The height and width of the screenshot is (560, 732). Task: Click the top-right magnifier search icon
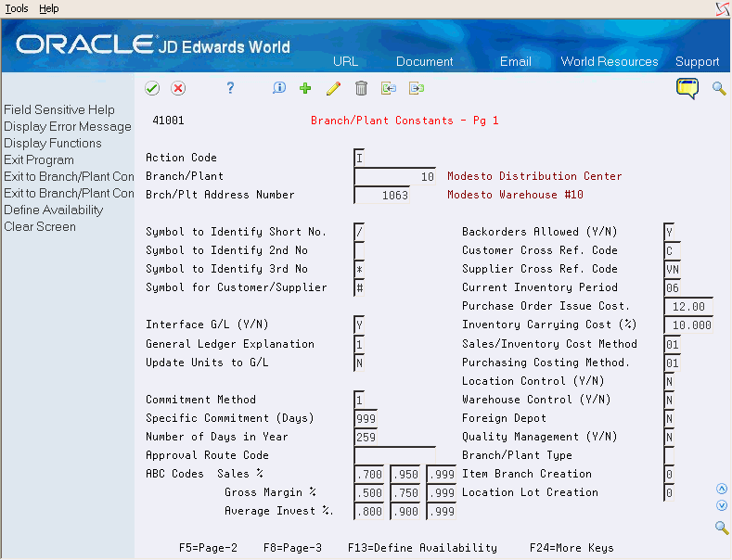coord(719,88)
